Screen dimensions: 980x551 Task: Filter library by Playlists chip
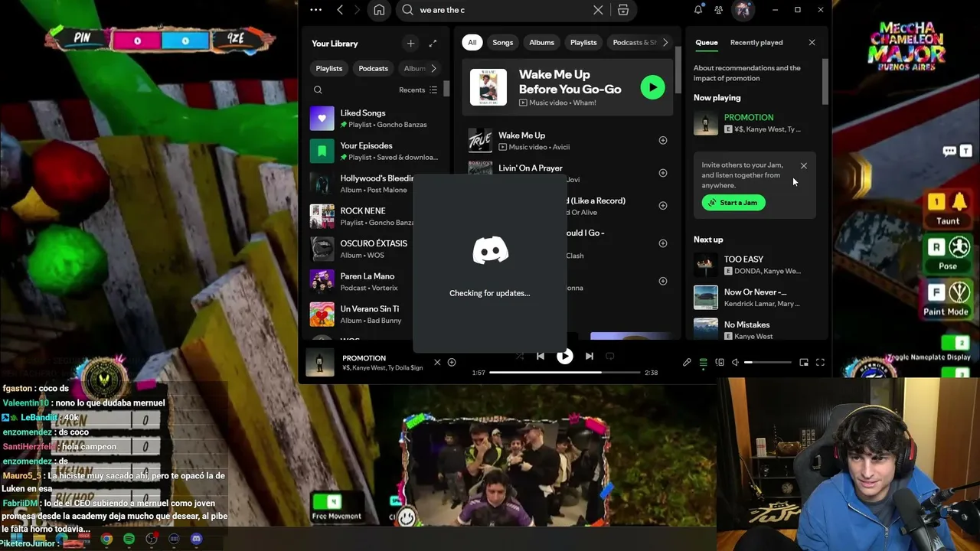point(329,69)
